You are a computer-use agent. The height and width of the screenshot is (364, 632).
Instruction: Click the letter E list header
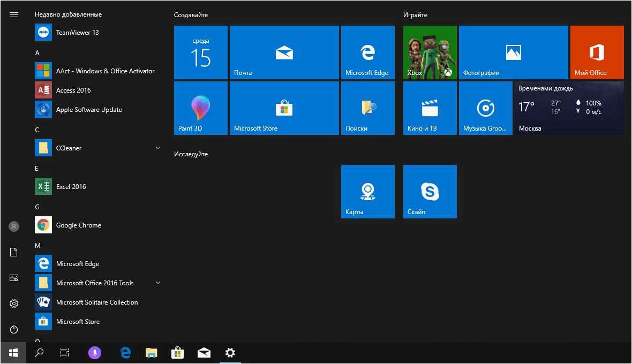pos(36,168)
